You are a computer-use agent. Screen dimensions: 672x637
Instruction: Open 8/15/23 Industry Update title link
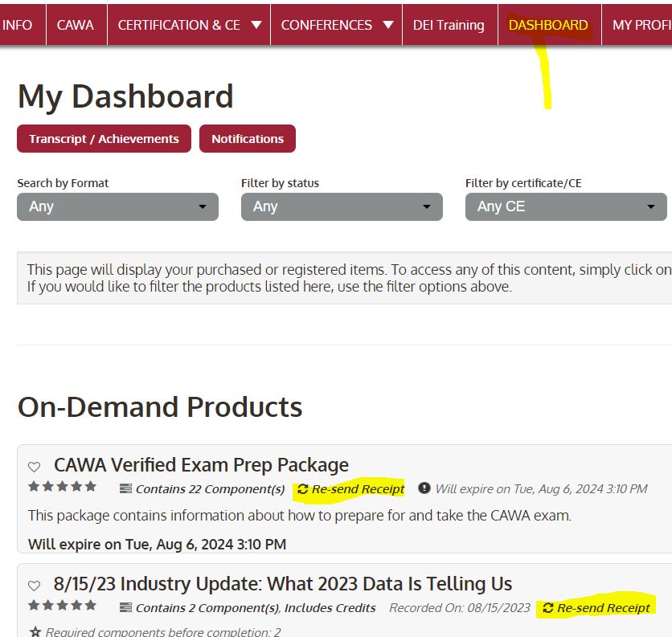click(283, 584)
